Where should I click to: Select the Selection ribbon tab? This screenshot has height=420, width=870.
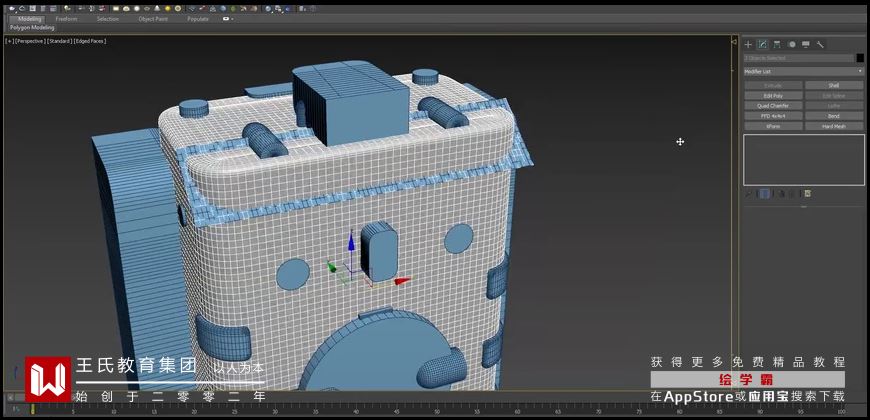point(108,19)
